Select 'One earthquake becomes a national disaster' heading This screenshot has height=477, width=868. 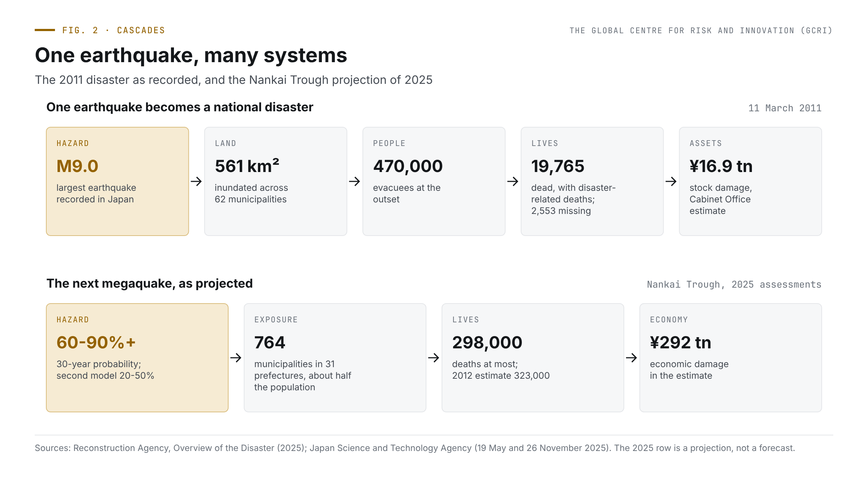click(180, 107)
